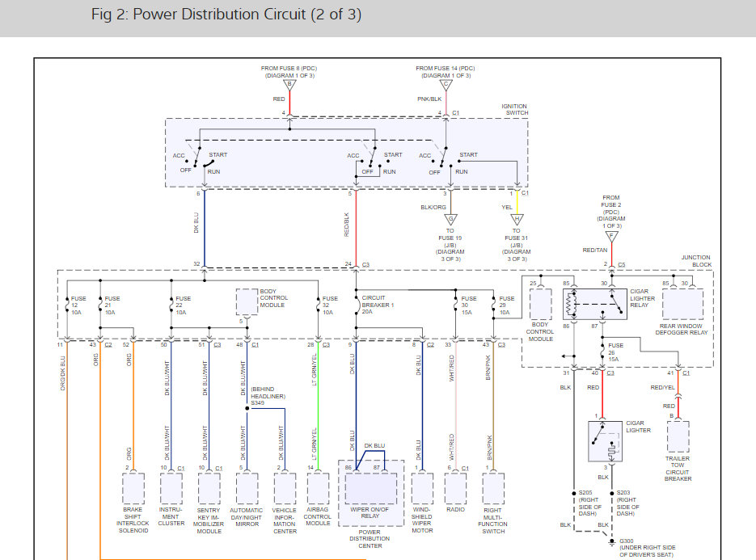Image resolution: width=756 pixels, height=560 pixels.
Task: Select the Trailer Tow Circuit Breaker box
Action: coord(678,437)
